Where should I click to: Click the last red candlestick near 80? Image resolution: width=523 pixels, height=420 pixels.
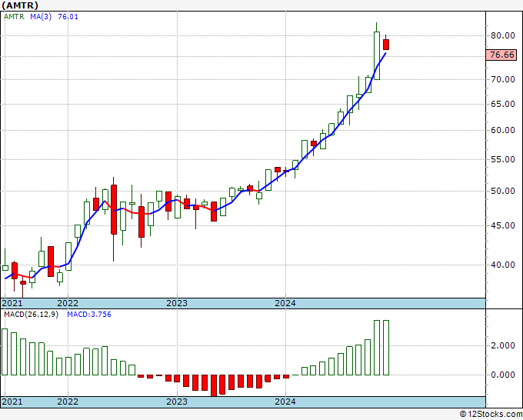click(386, 45)
